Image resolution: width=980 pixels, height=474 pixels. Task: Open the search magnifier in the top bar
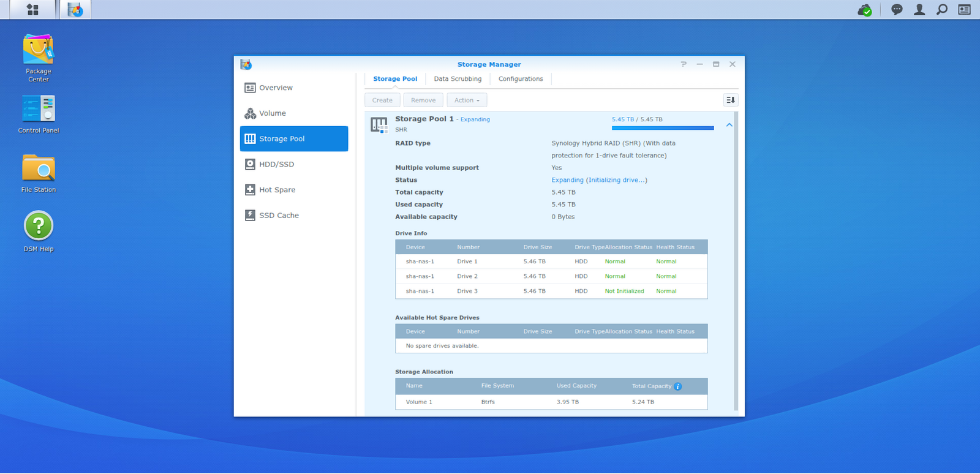coord(942,10)
